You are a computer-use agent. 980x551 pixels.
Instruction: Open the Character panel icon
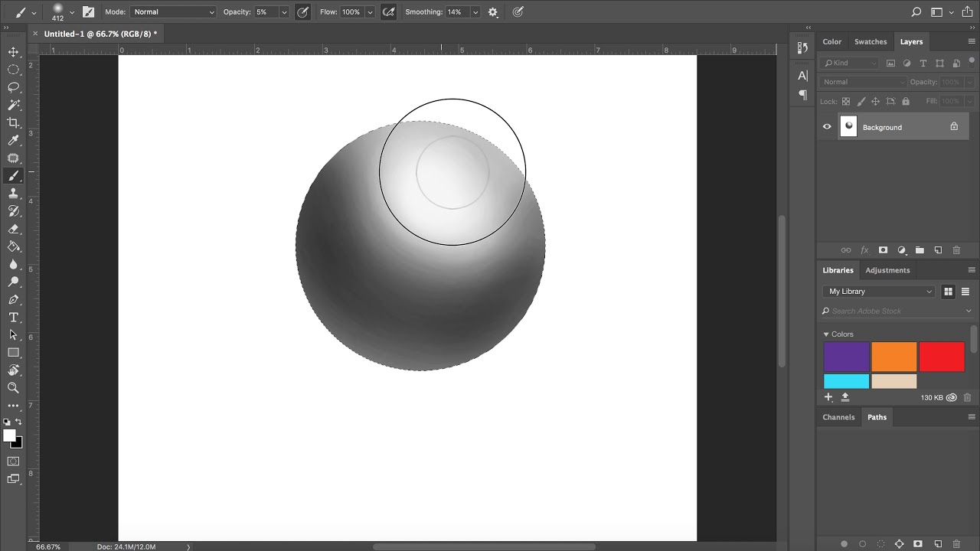pos(802,75)
